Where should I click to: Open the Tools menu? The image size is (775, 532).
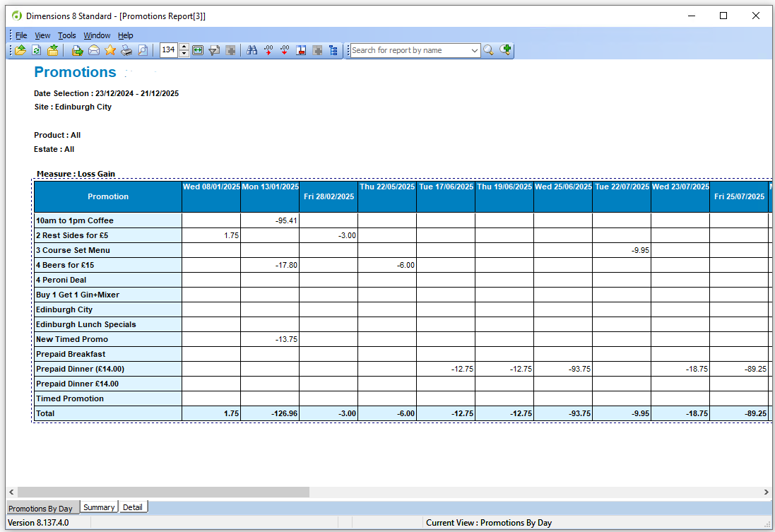click(67, 35)
